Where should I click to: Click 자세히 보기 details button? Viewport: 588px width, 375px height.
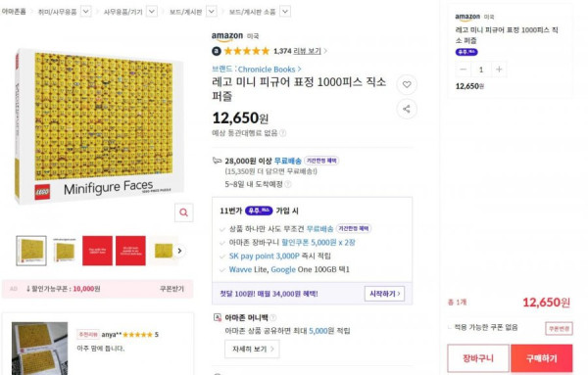[x=252, y=350]
